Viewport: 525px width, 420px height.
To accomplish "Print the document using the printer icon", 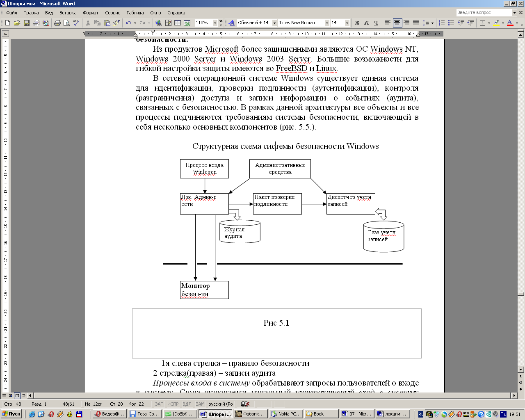I will tap(57, 23).
